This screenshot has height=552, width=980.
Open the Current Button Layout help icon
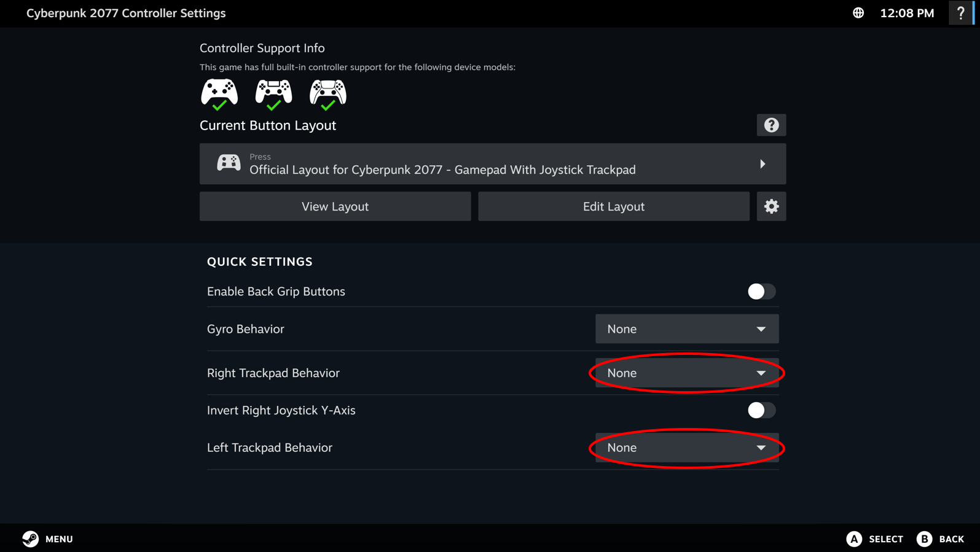pyautogui.click(x=771, y=125)
